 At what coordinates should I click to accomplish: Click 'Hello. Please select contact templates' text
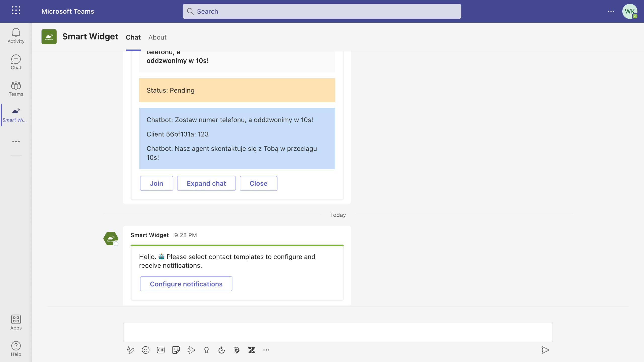pyautogui.click(x=227, y=261)
